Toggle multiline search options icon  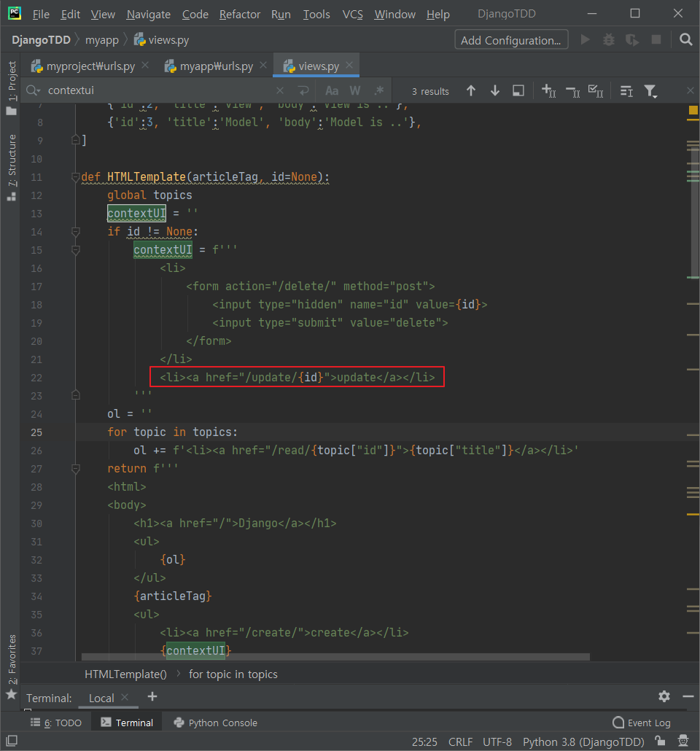tap(626, 90)
